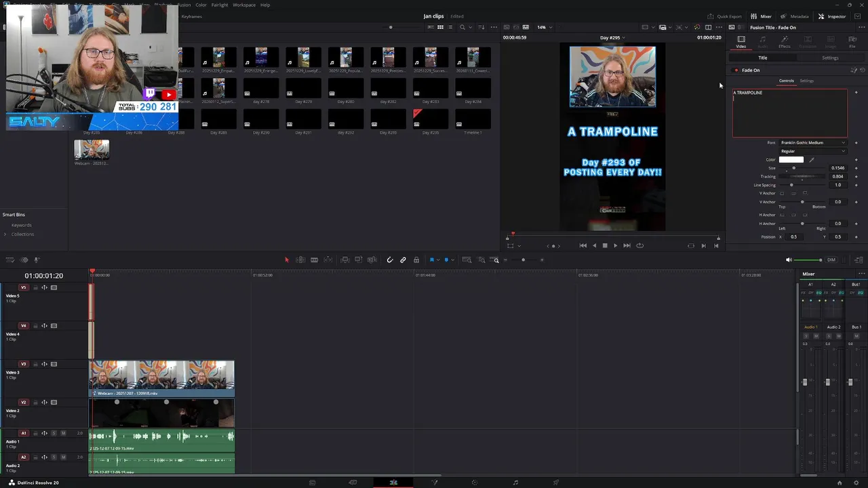Viewport: 868px width, 488px height.
Task: Select Keywords smart bin
Action: (21, 225)
